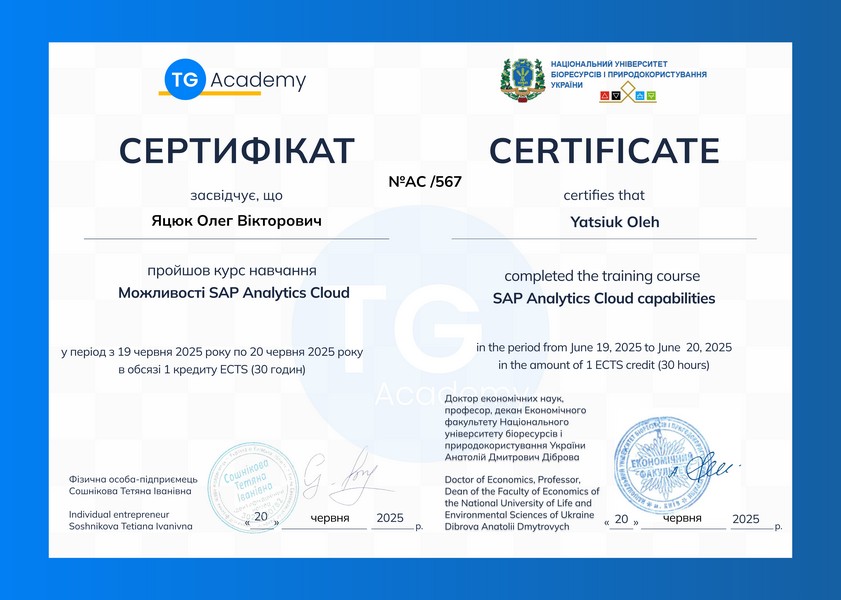Image resolution: width=841 pixels, height=600 pixels.
Task: Click certificate number №AC /567
Action: [x=424, y=182]
